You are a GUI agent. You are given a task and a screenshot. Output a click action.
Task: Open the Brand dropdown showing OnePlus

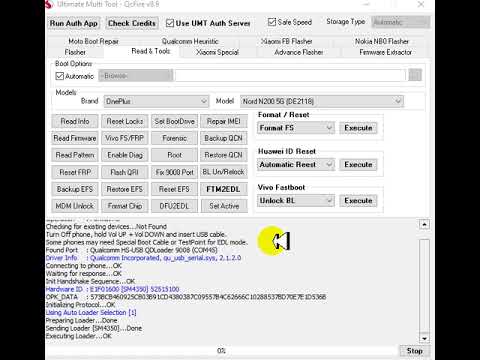(156, 101)
